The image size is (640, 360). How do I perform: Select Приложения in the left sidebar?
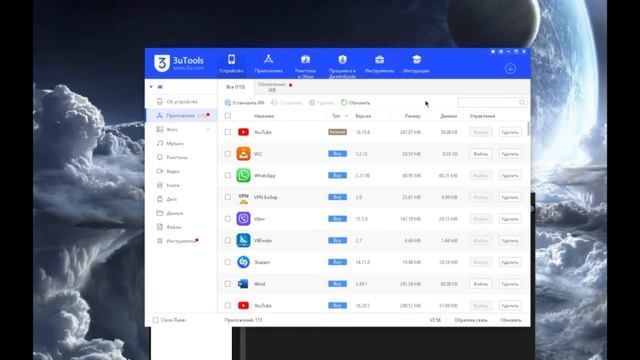181,116
